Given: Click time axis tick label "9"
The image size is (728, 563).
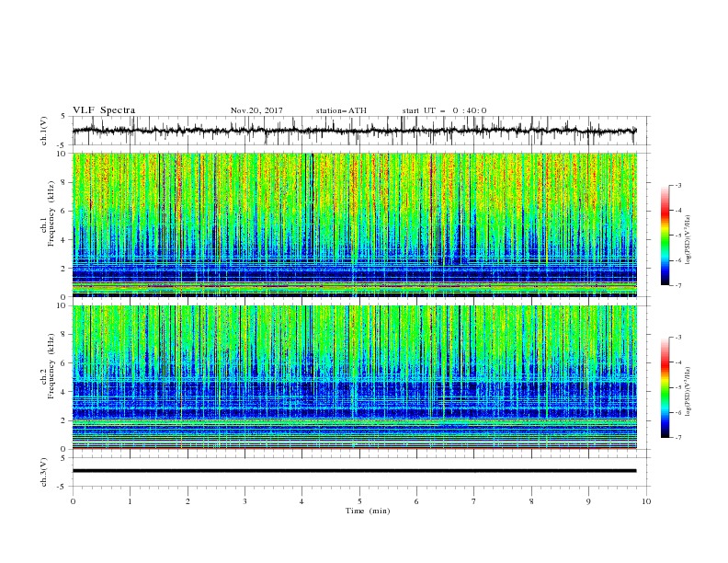Looking at the screenshot, I should pyautogui.click(x=588, y=501).
